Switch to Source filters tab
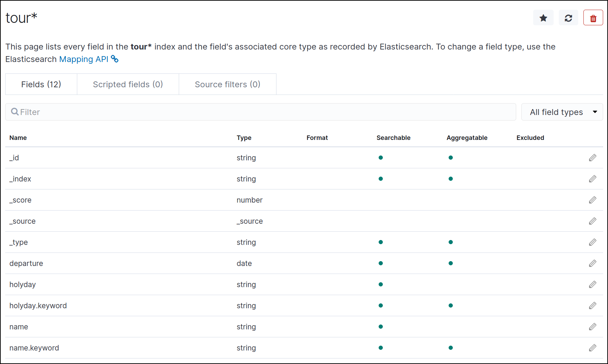This screenshot has height=364, width=608. (227, 85)
